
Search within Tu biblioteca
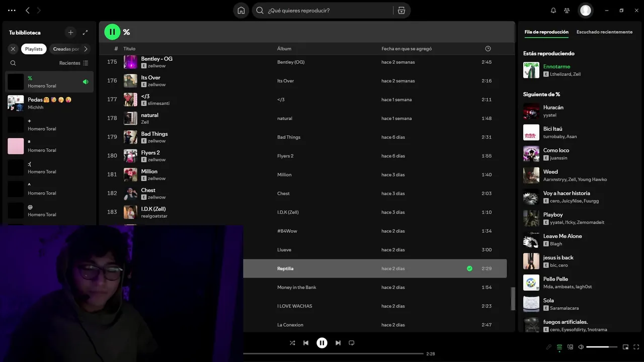click(x=13, y=63)
